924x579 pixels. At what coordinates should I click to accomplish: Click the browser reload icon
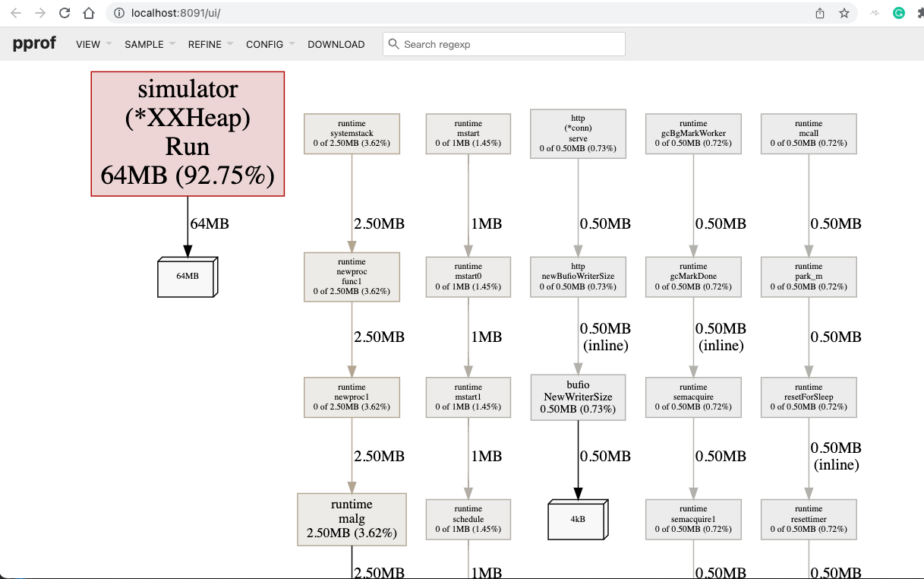[x=64, y=12]
